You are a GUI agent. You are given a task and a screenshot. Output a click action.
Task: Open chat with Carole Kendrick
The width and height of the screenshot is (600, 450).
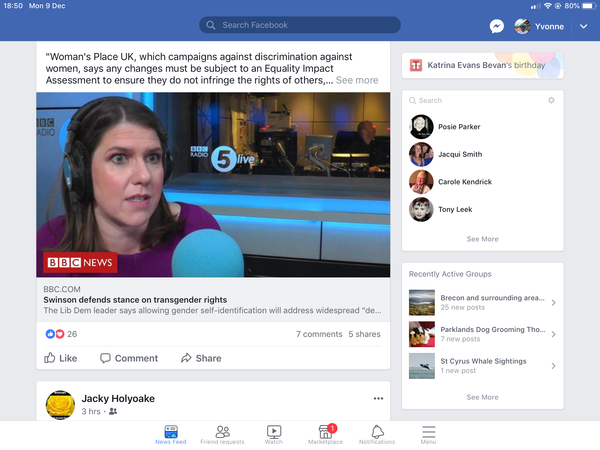coord(482,182)
